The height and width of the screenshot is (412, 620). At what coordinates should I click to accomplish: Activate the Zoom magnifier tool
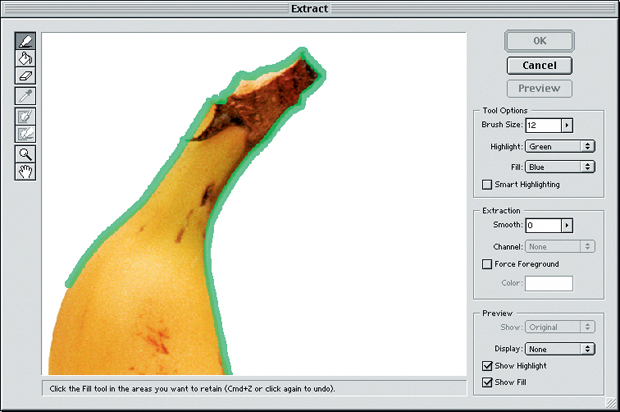pyautogui.click(x=25, y=154)
